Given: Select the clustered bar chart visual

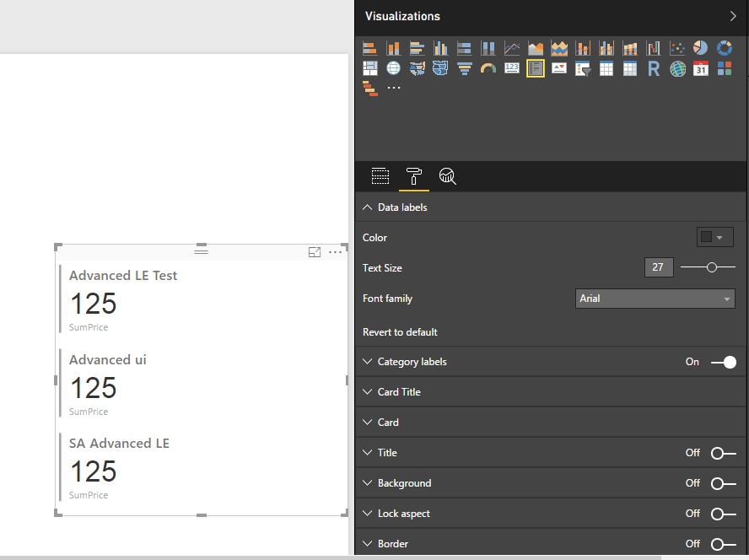Looking at the screenshot, I should (x=417, y=48).
